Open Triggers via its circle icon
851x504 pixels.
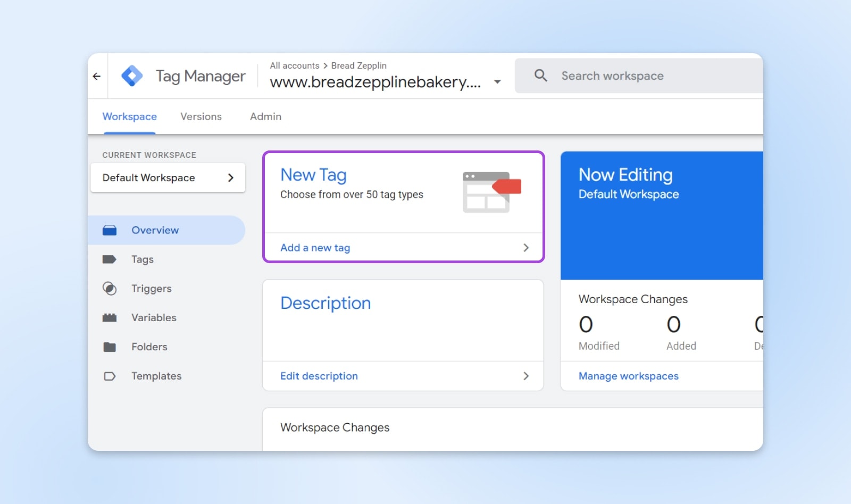(110, 289)
